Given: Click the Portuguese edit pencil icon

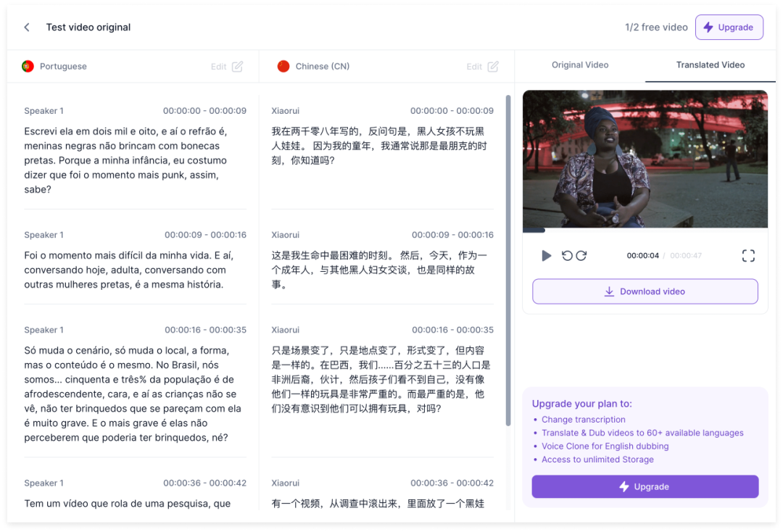Looking at the screenshot, I should coord(237,67).
